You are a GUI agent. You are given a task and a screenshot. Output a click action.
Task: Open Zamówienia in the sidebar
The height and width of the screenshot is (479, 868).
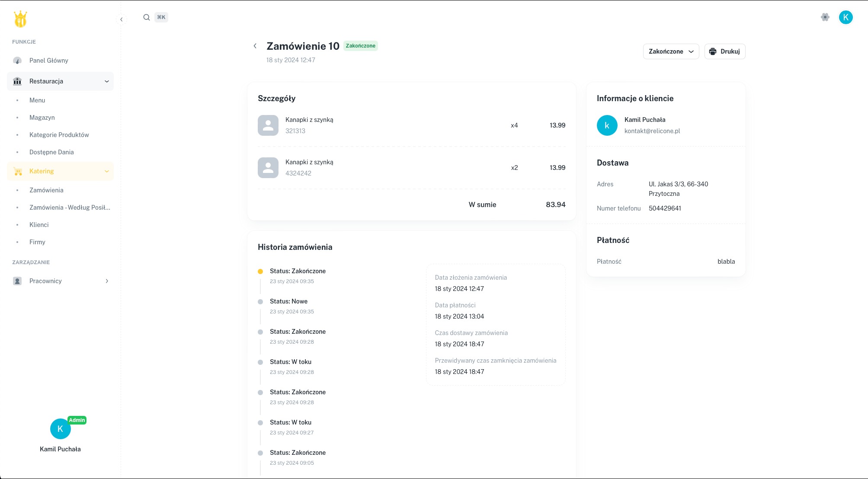pyautogui.click(x=46, y=190)
